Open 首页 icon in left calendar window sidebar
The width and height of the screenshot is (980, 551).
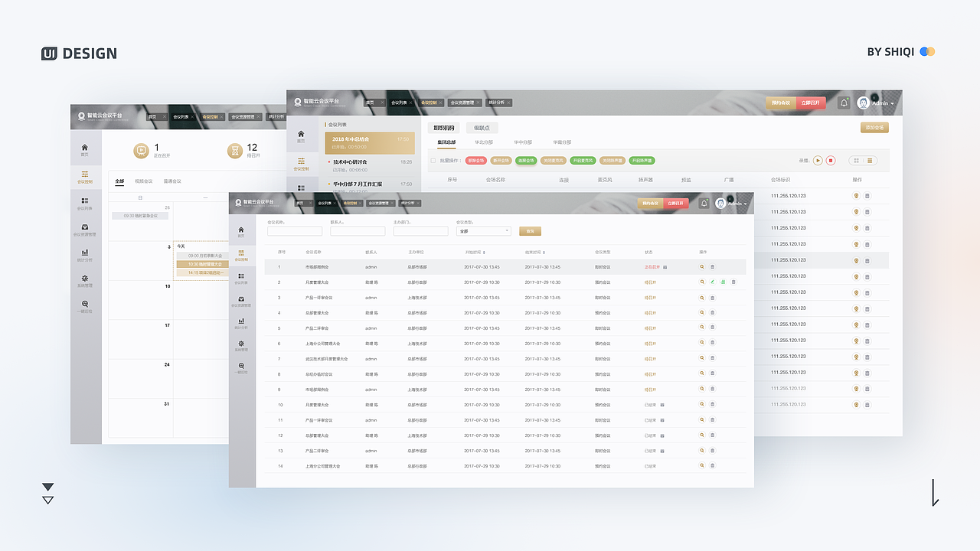pyautogui.click(x=84, y=147)
